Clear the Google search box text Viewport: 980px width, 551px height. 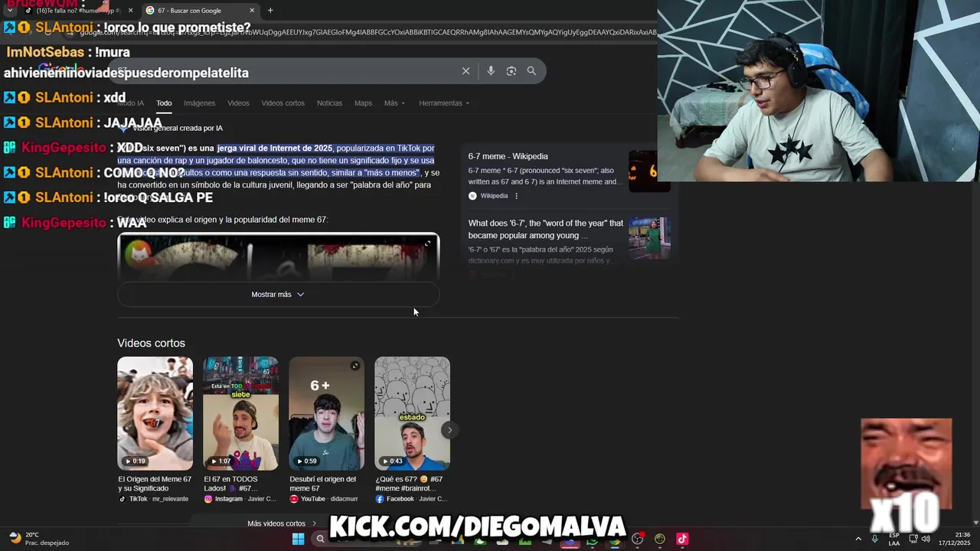click(x=465, y=71)
